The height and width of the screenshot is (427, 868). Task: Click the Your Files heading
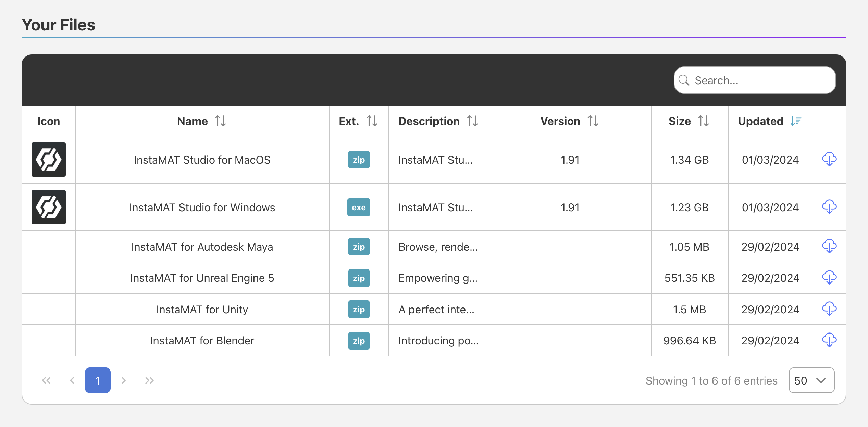pos(59,25)
